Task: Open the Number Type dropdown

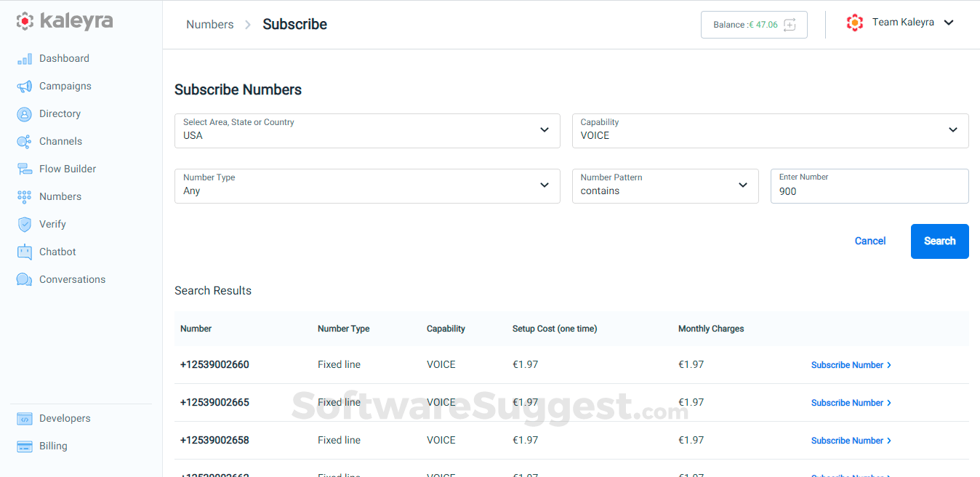Action: [367, 186]
